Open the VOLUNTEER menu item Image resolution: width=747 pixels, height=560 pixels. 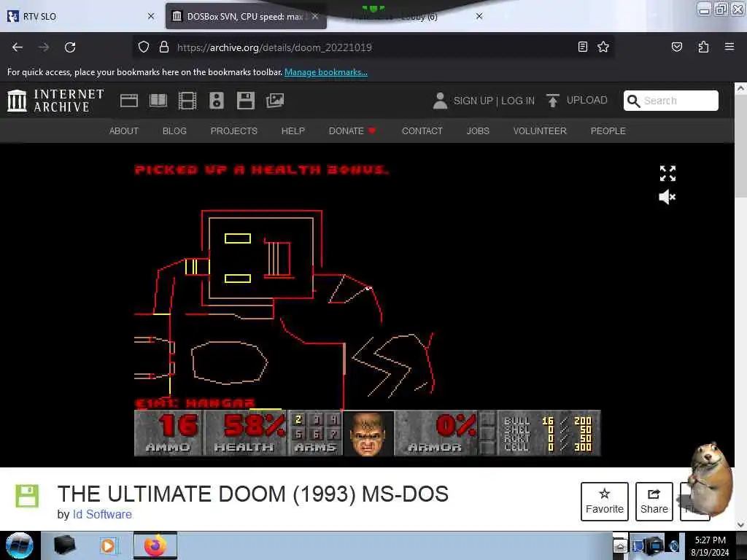[540, 131]
